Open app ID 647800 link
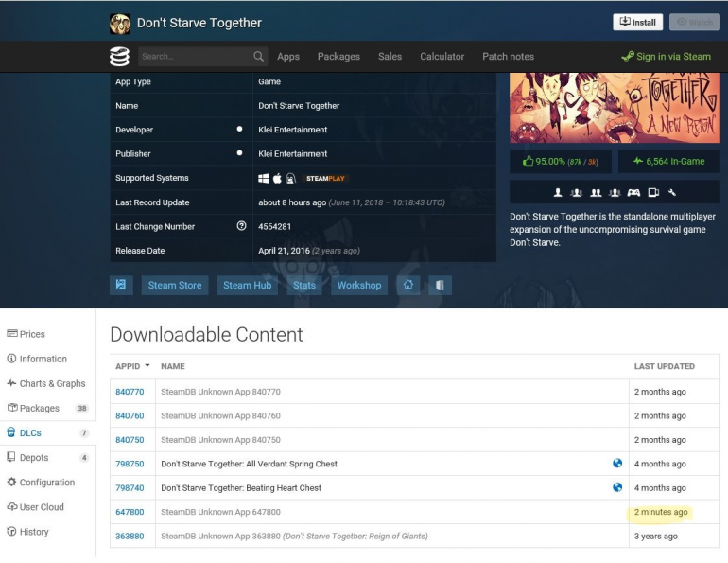Screen dimensions: 728x563 coord(130,512)
